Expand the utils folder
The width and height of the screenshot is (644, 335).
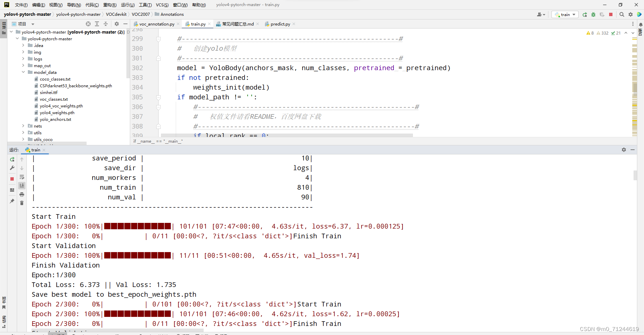coord(23,133)
